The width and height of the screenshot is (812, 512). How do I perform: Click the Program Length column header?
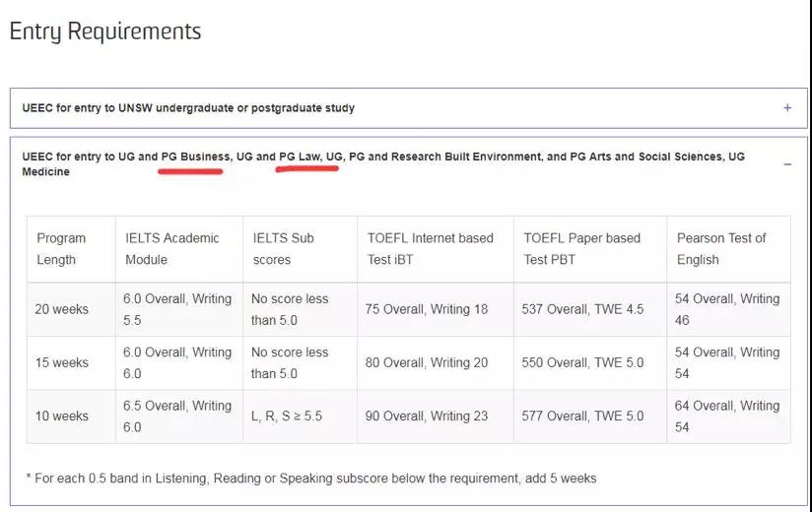(72, 249)
